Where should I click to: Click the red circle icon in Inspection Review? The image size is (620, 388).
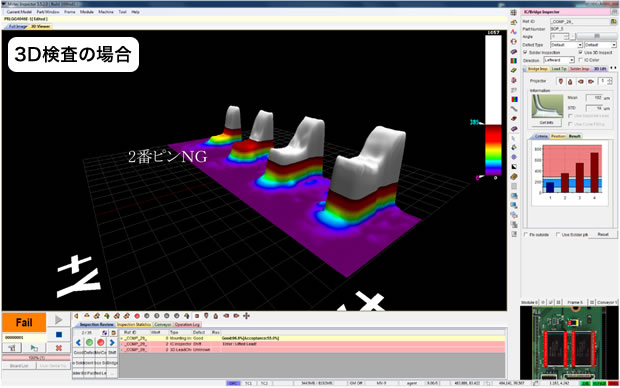[101, 343]
